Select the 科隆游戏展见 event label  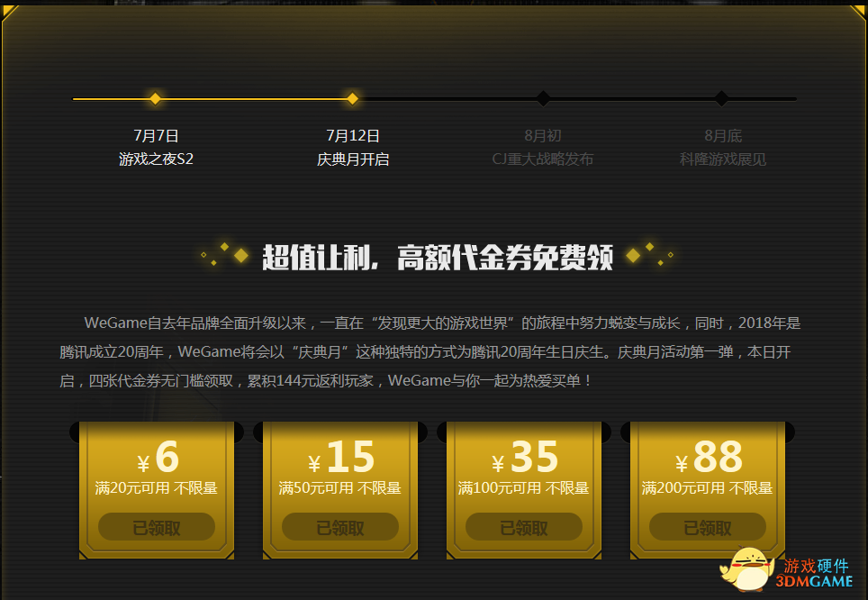pyautogui.click(x=723, y=159)
